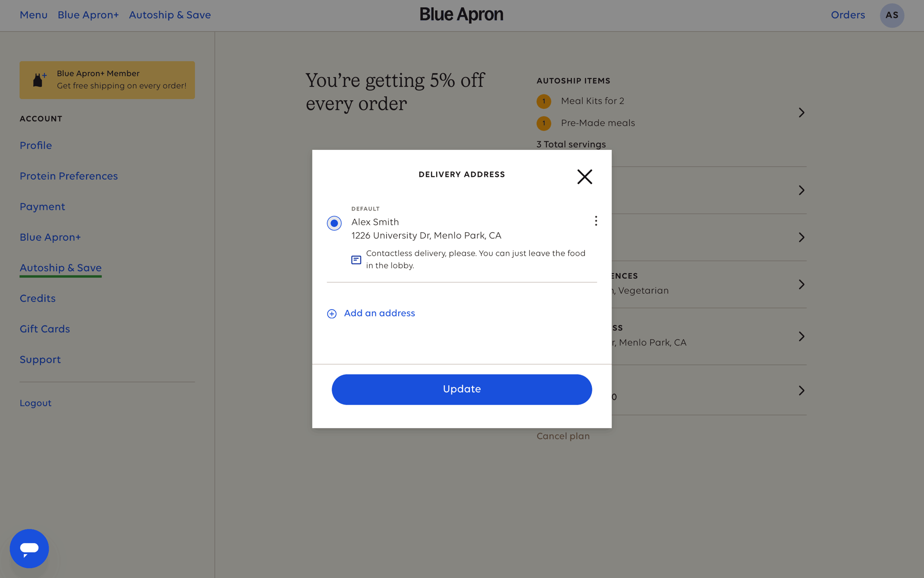This screenshot has width=924, height=578.
Task: Click the Blue Apron logo
Action: point(462,14)
